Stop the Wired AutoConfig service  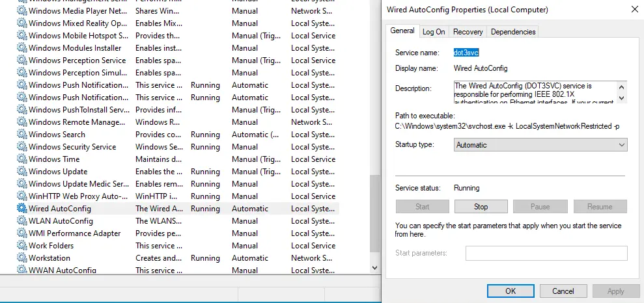[x=481, y=207]
